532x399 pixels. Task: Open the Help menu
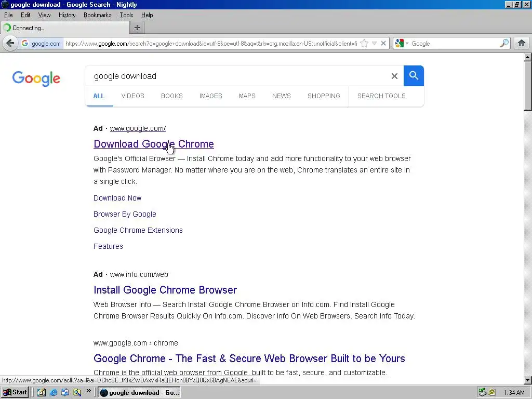point(147,15)
